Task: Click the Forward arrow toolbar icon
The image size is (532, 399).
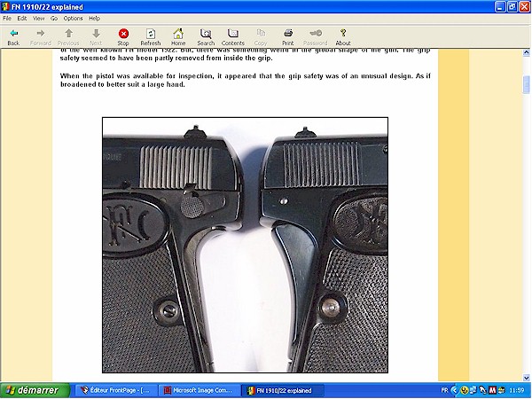Action: click(x=41, y=34)
